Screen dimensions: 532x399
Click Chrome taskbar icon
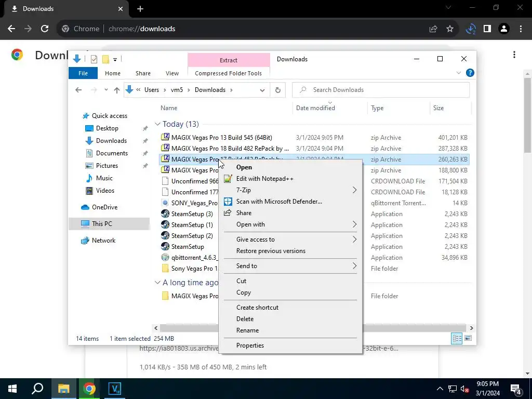89,389
